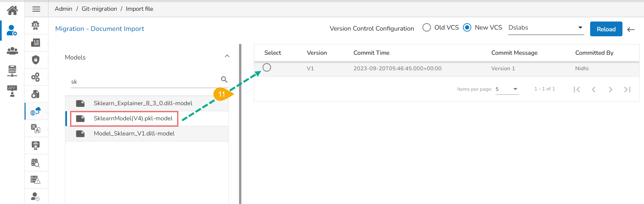Go to the home icon in sidebar
This screenshot has height=204, width=644.
click(x=12, y=10)
